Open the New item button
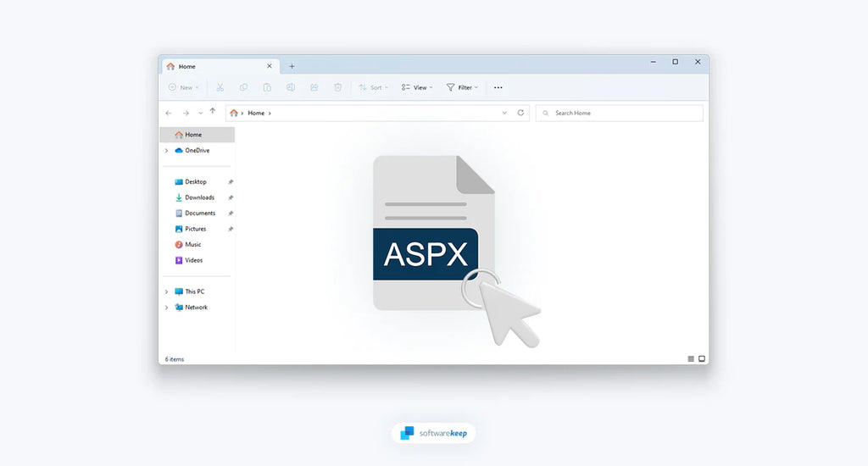868x466 pixels. pyautogui.click(x=183, y=87)
